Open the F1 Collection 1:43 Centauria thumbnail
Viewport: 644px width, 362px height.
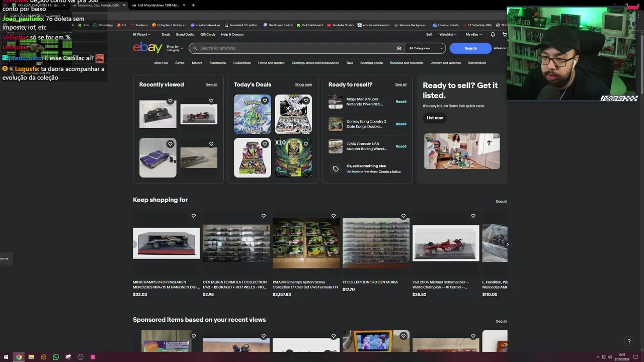(376, 243)
